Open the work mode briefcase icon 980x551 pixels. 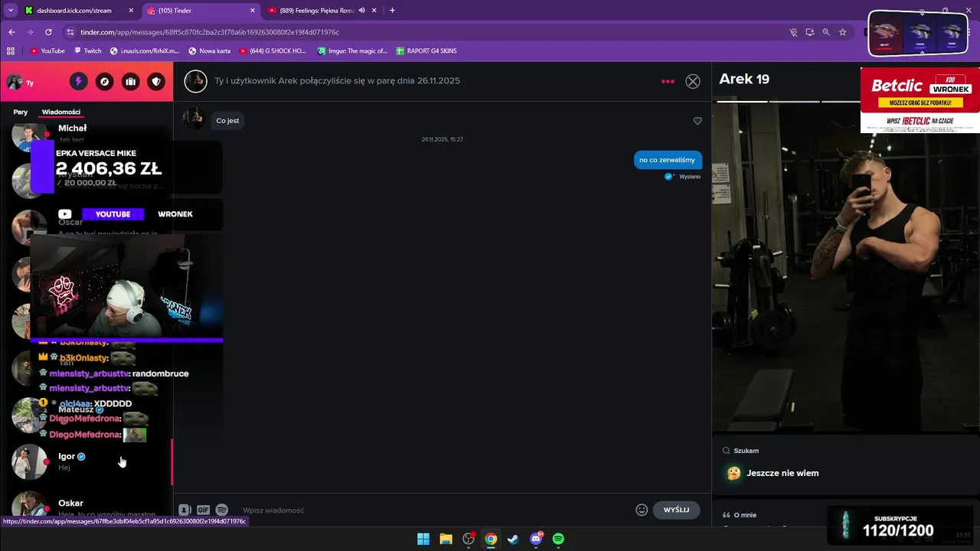[x=130, y=82]
